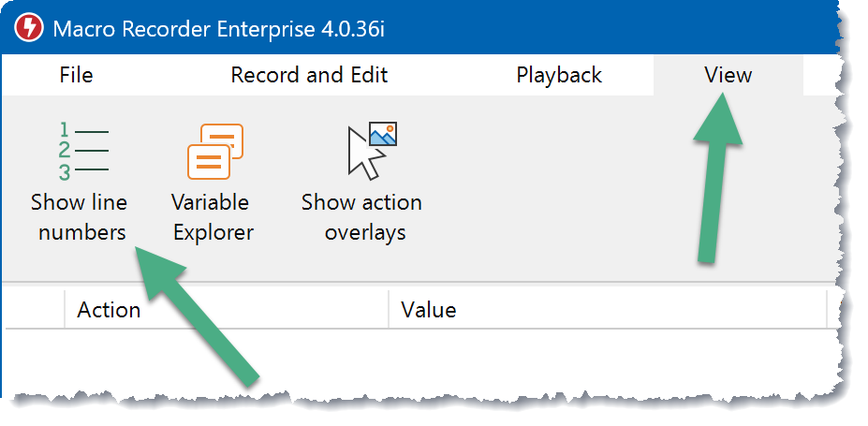
Task: Click the Action column header
Action: tap(109, 310)
